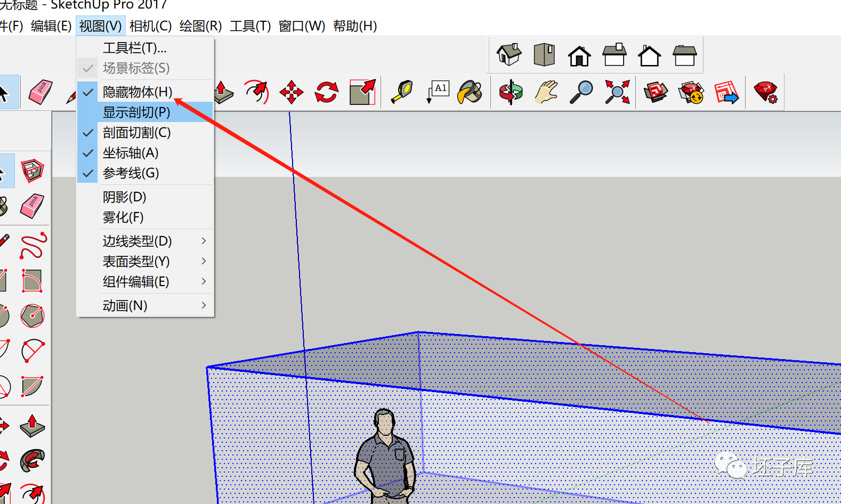
Task: Expand 动画(N) submenu
Action: coord(145,305)
